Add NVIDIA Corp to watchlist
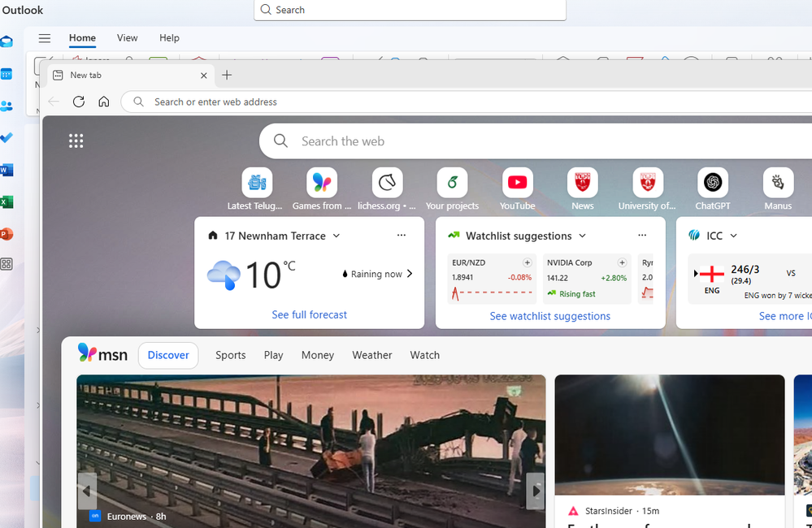812x528 pixels. tap(622, 262)
